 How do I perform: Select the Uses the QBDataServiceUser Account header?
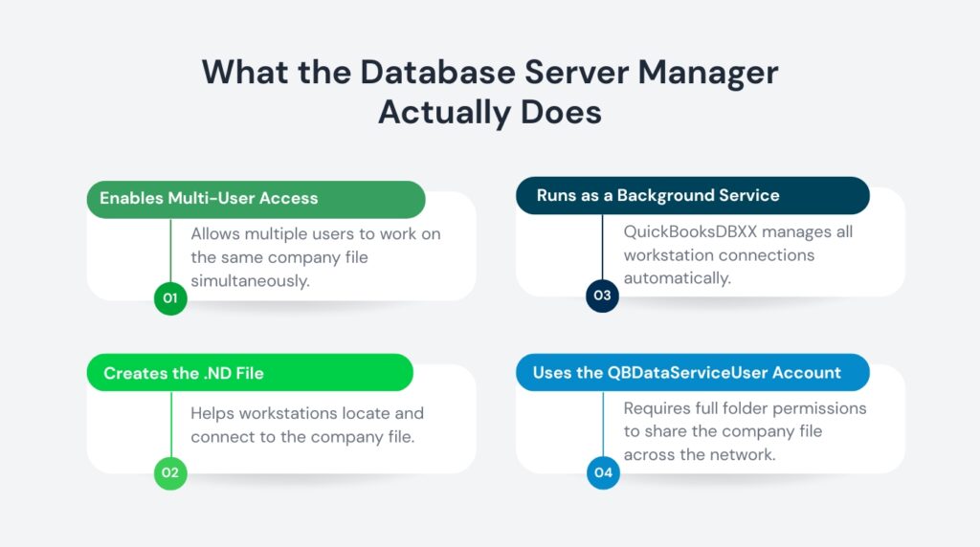coord(693,373)
